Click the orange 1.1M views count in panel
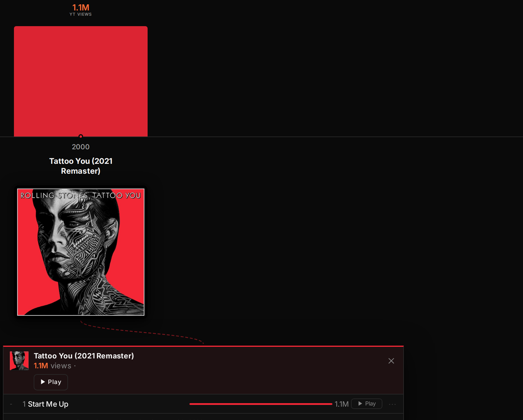523x420 pixels. tap(41, 366)
